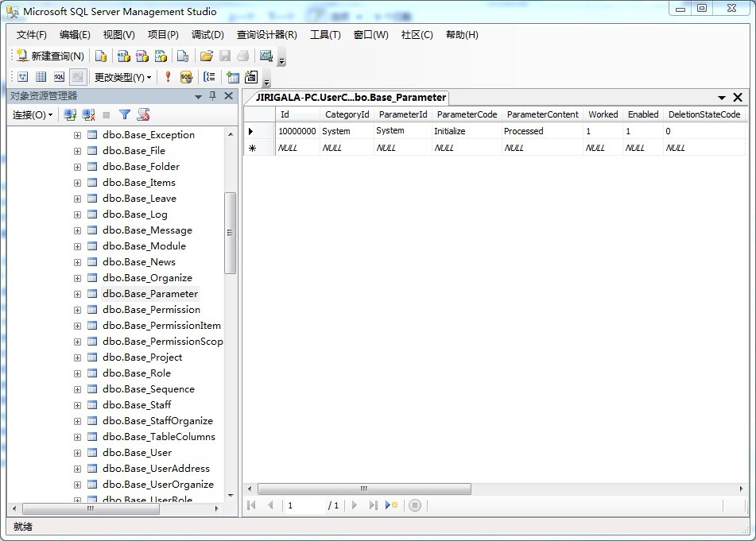Screen dimensions: 756x541
Task: Open the 帮助(H) menu
Action: click(462, 35)
